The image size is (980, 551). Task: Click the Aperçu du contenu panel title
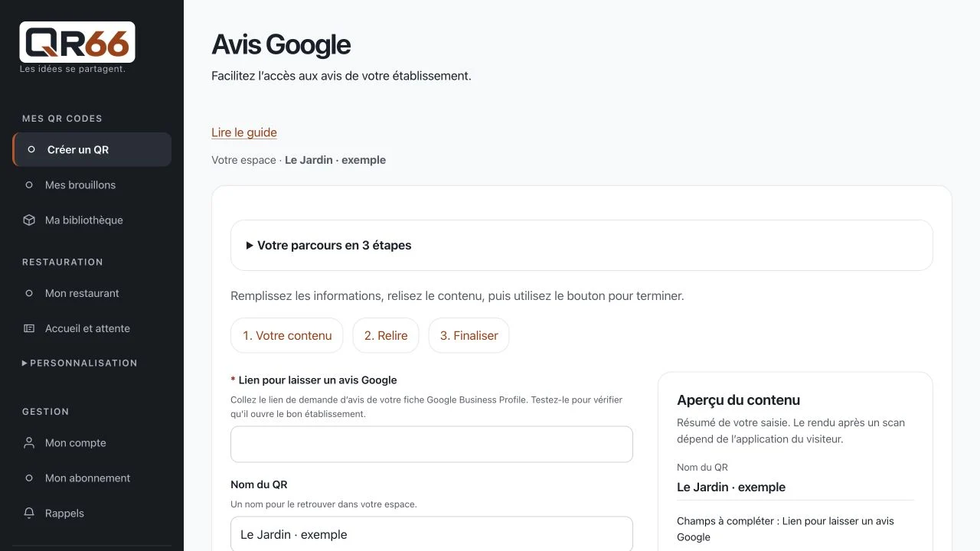tap(738, 400)
